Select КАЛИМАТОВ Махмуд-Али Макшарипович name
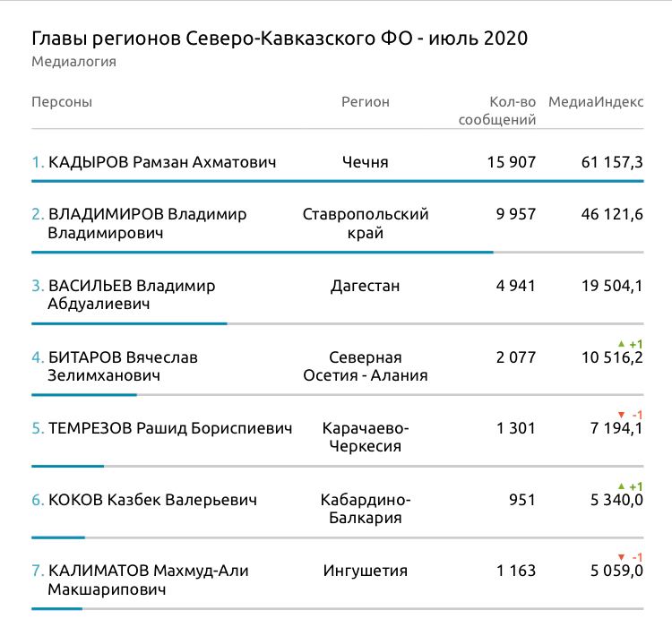The width and height of the screenshot is (672, 636). pyautogui.click(x=148, y=580)
